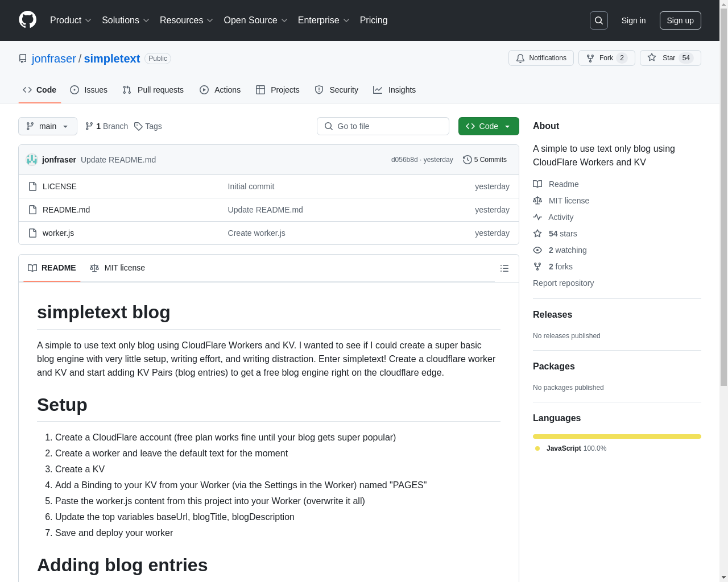Viewport: 728px width, 582px height.
Task: Open the Actions tab
Action: coord(220,90)
